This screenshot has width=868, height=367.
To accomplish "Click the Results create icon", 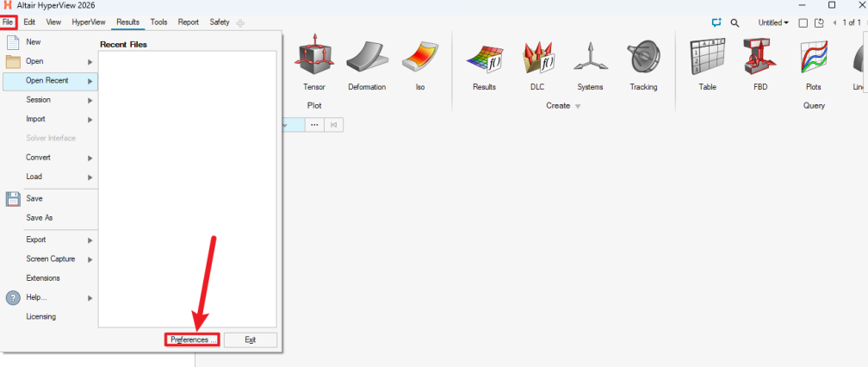I will click(x=484, y=59).
